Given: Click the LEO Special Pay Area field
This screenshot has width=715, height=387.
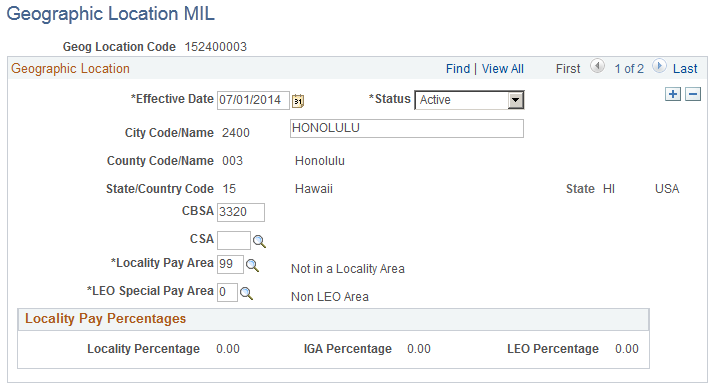Looking at the screenshot, I should pos(228,292).
